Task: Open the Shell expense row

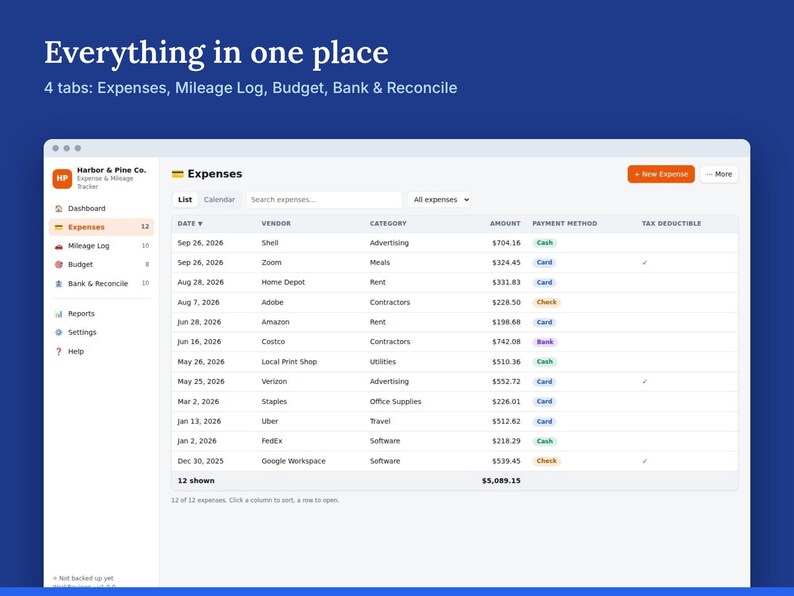Action: [x=455, y=243]
